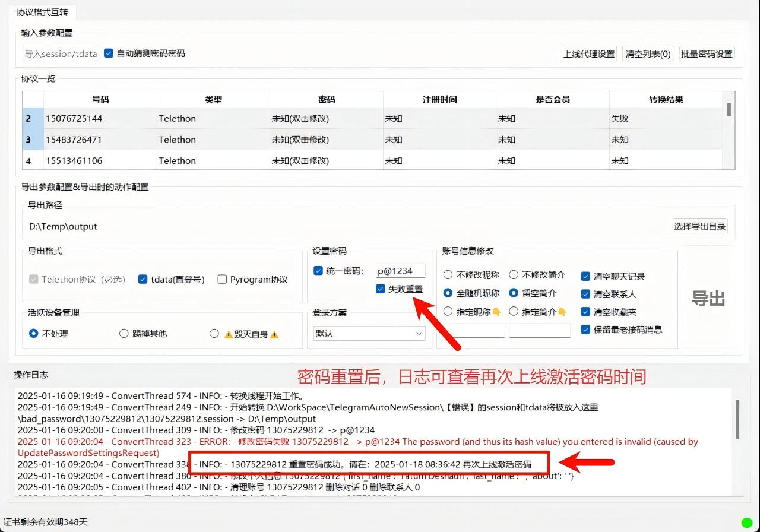Select the 指定昵称 radio button
Viewport: 760px width, 532px height.
tap(448, 311)
